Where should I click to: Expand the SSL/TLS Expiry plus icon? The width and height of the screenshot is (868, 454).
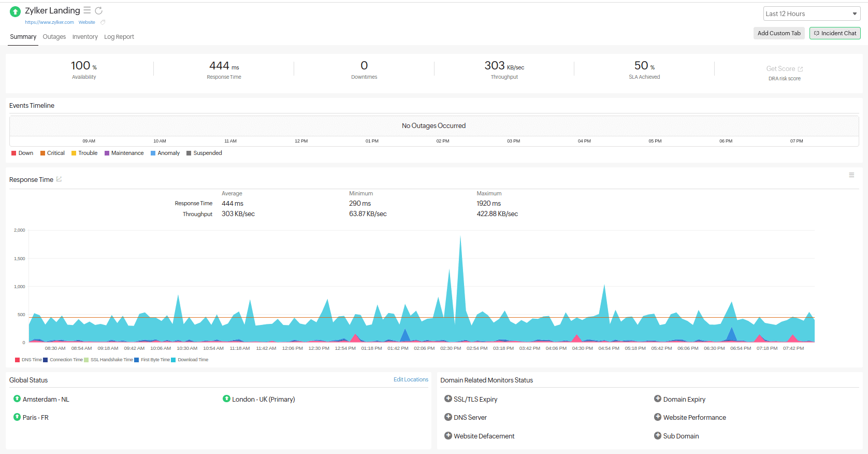448,399
